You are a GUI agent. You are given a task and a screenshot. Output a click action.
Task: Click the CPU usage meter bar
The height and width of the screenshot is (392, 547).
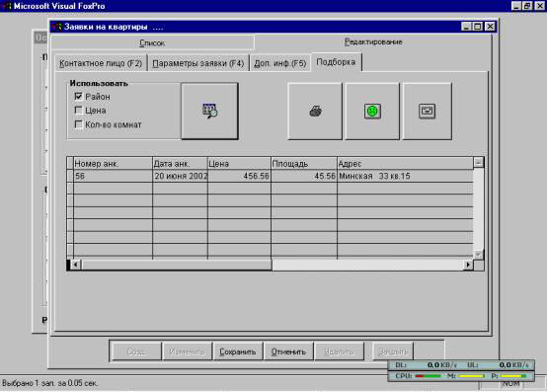(x=429, y=376)
